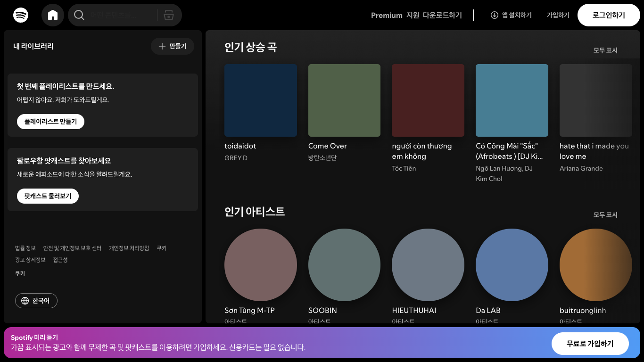Click 앱 설치하기 install app link
This screenshot has height=362, width=644.
[x=511, y=15]
